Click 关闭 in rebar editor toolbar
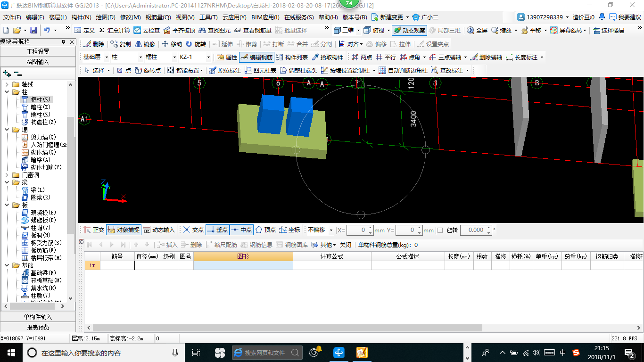Viewport: 644px width, 362px height. coord(346,245)
